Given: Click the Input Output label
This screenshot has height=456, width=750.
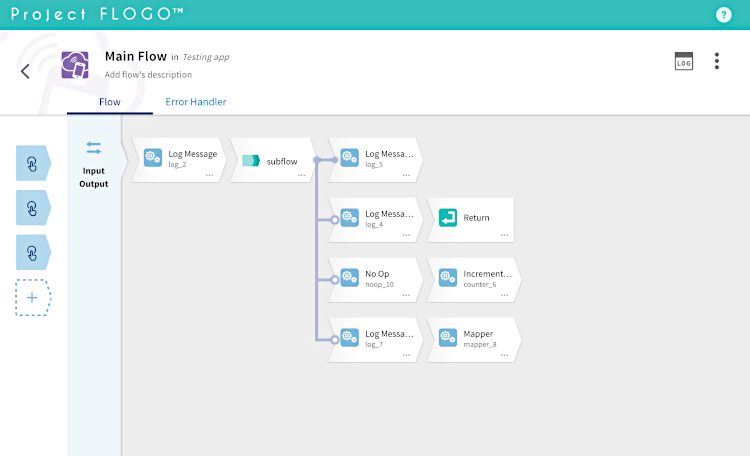Looking at the screenshot, I should (94, 178).
